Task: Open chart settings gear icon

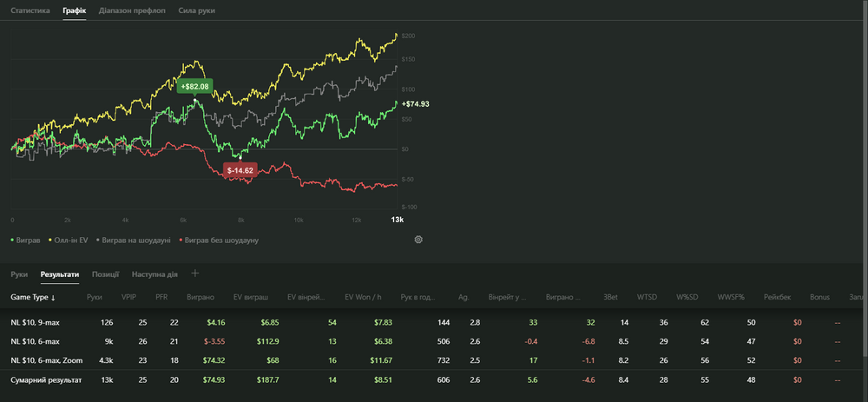Action: (418, 240)
